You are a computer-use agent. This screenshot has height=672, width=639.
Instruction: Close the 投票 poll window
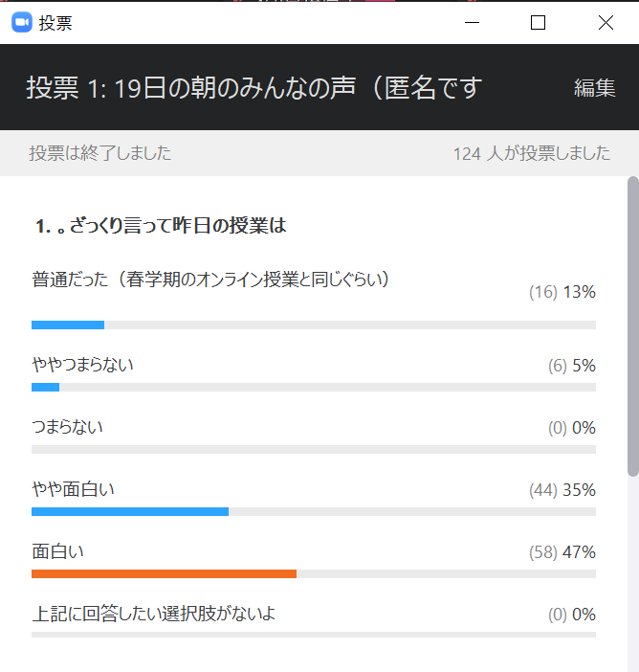click(605, 23)
